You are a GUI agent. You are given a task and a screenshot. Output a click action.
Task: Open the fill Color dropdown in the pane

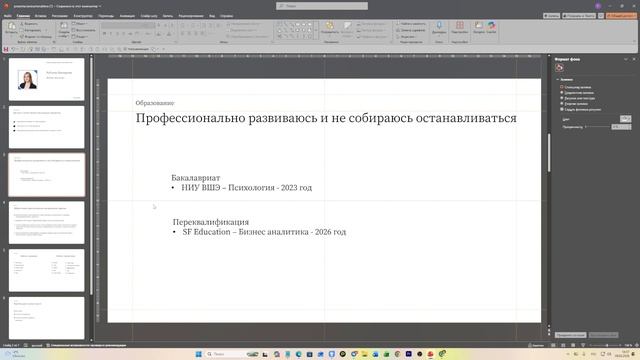pyautogui.click(x=625, y=119)
